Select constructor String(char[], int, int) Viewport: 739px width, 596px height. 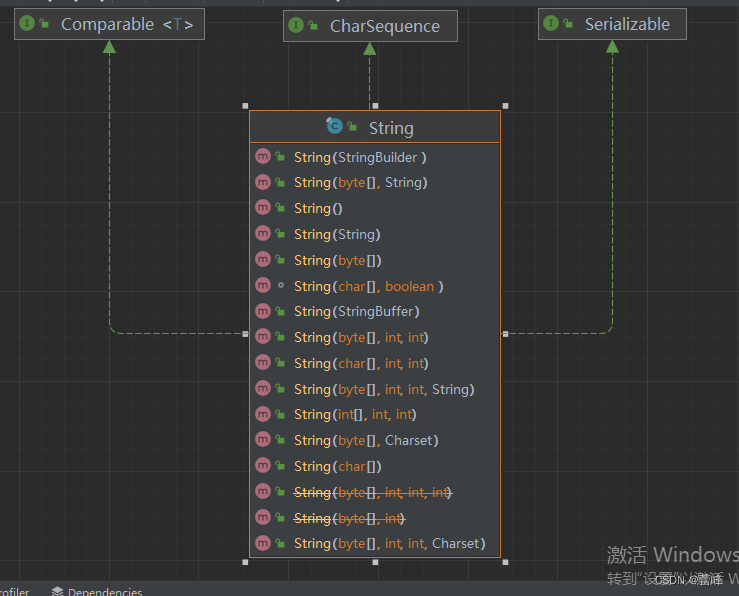click(x=375, y=363)
